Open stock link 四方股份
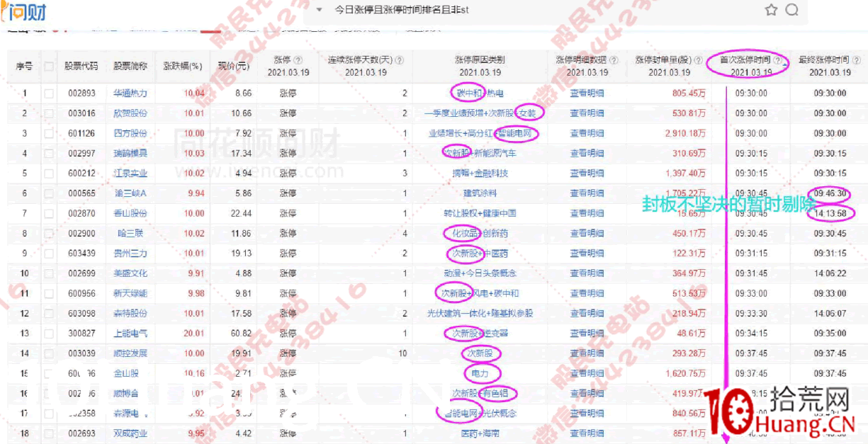 pos(130,133)
